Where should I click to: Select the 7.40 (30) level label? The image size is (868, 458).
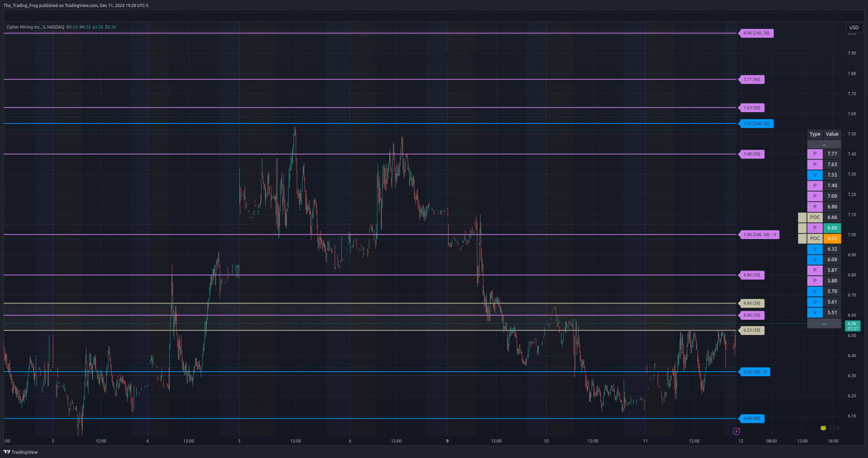(752, 154)
